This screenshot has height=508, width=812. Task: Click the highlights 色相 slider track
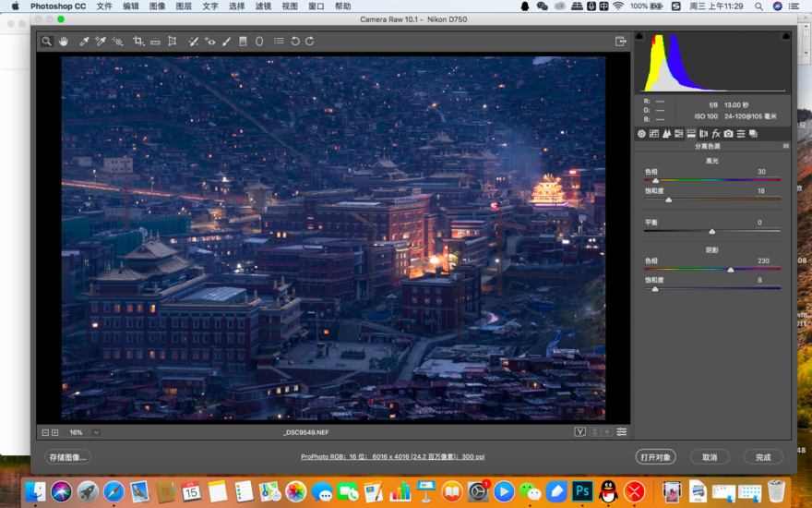(712, 180)
